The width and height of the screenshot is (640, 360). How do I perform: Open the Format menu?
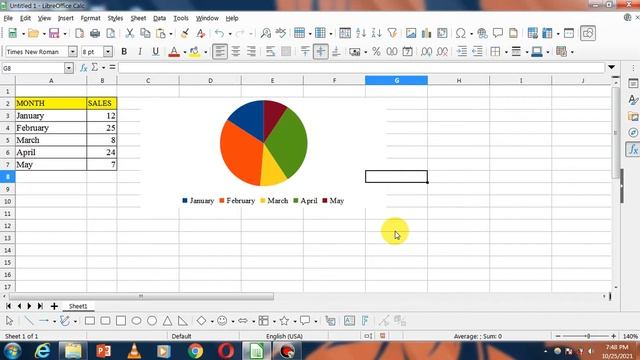click(90, 18)
